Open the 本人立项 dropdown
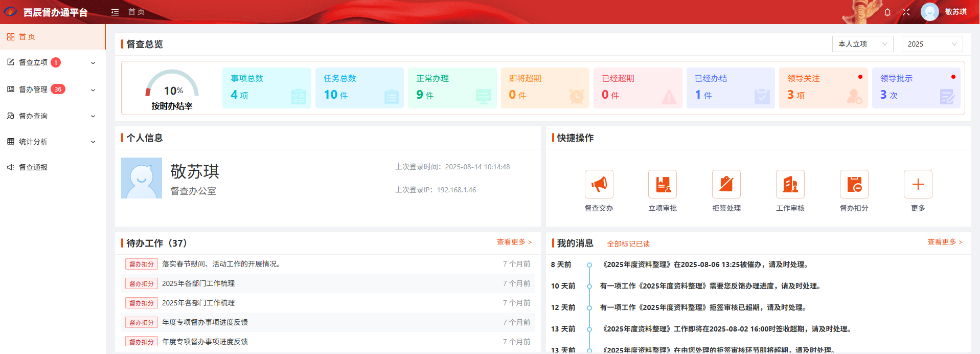The height and width of the screenshot is (354, 980). [x=862, y=44]
